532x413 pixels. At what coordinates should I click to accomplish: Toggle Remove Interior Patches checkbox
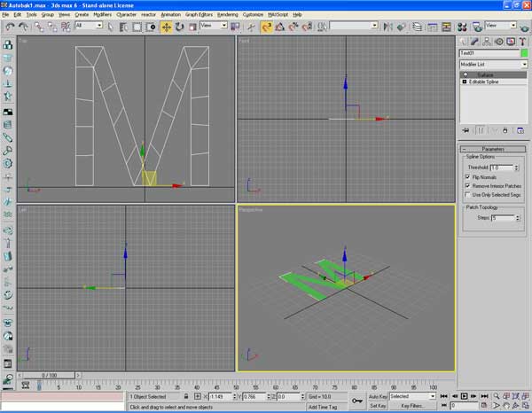tap(467, 186)
